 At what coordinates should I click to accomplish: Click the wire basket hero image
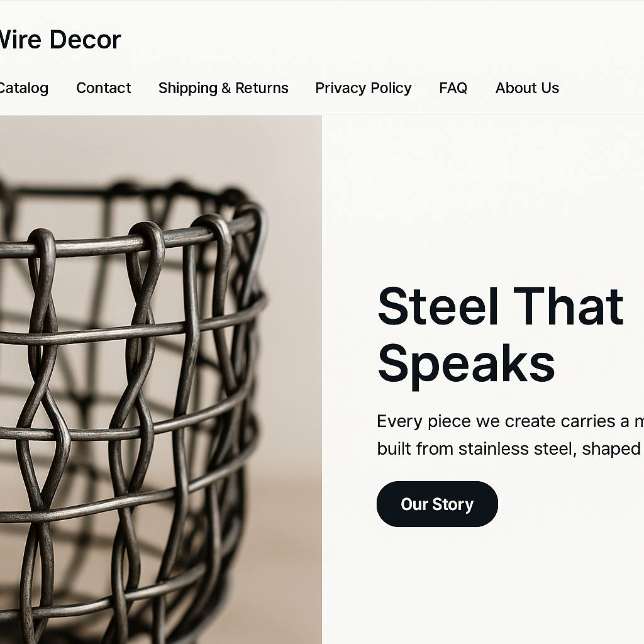point(160,377)
